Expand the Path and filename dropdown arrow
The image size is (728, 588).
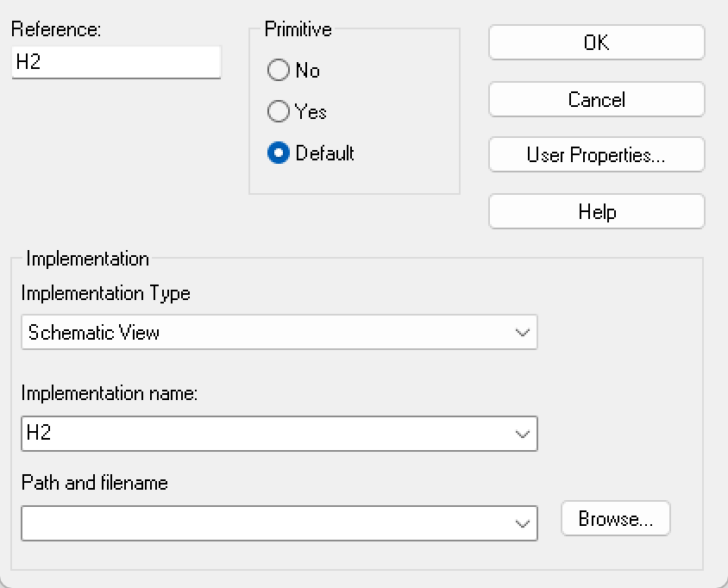[523, 524]
